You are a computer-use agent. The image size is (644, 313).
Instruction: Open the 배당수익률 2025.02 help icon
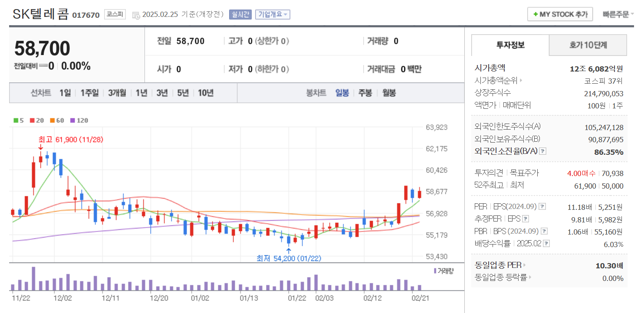(546, 243)
